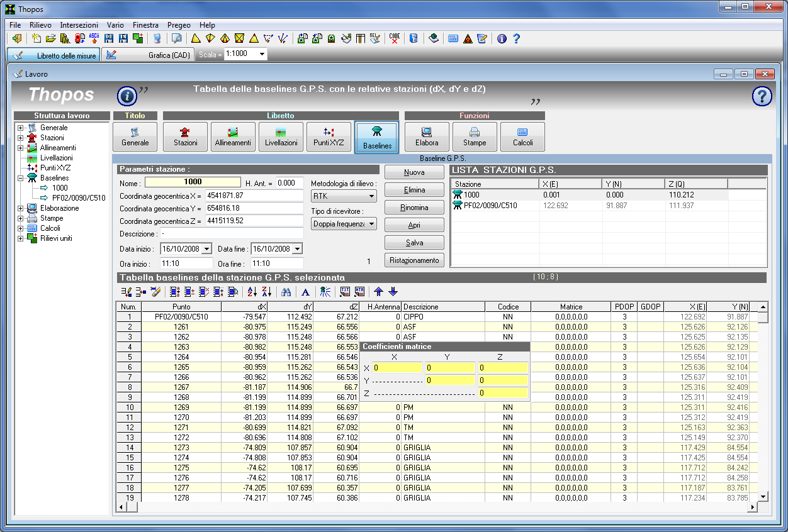Image resolution: width=788 pixels, height=532 pixels.
Task: Click the X row first matrix coefficient field
Action: (397, 368)
